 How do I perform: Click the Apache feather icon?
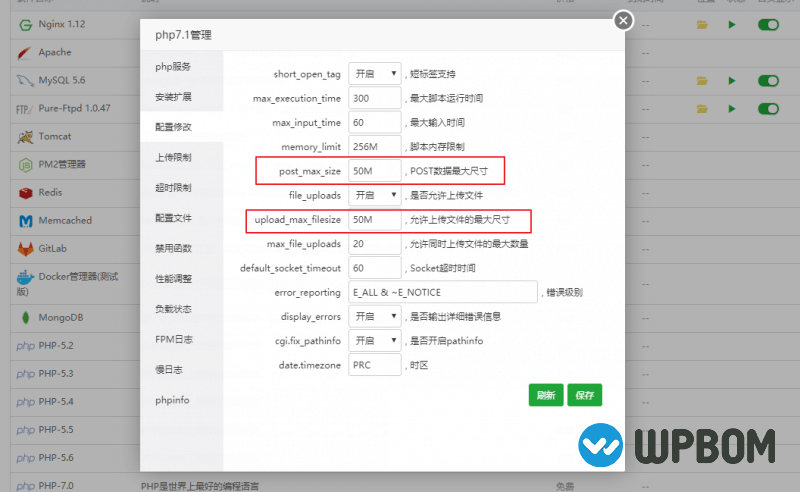24,53
